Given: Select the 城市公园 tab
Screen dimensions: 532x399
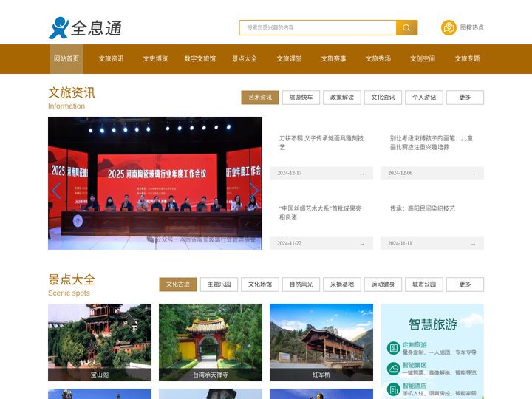Looking at the screenshot, I should tap(424, 284).
